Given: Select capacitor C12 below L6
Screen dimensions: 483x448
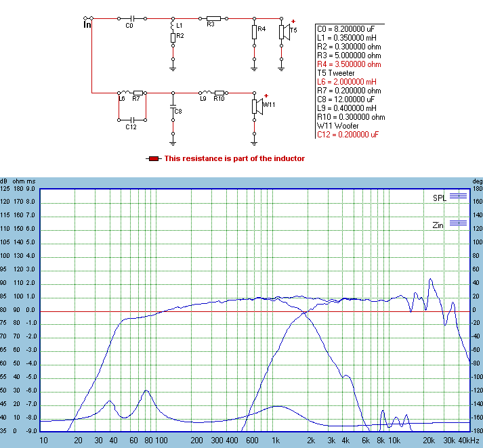Looking at the screenshot, I should pos(131,120).
